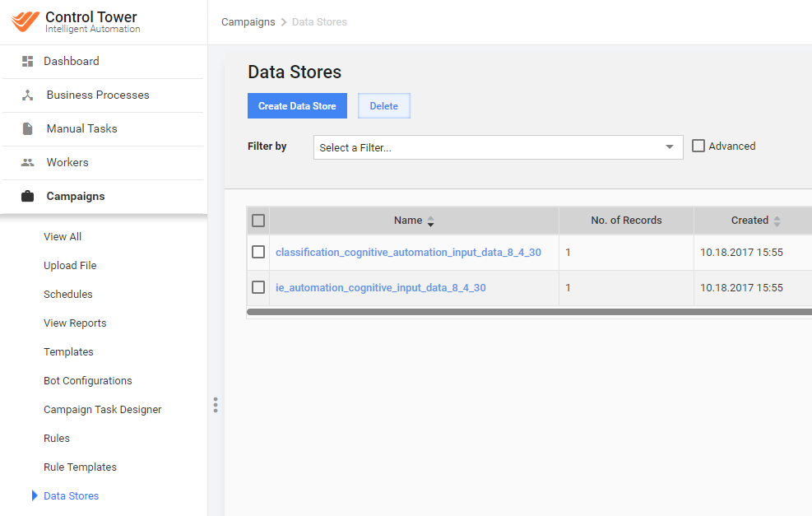
Task: Open ie_automation_cognitive_input_data_8_4_30 link
Action: 381,287
